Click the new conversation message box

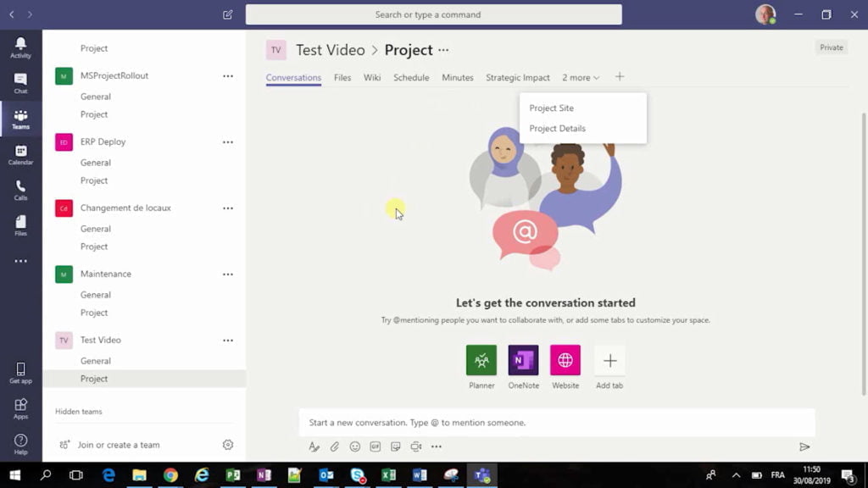pos(557,423)
